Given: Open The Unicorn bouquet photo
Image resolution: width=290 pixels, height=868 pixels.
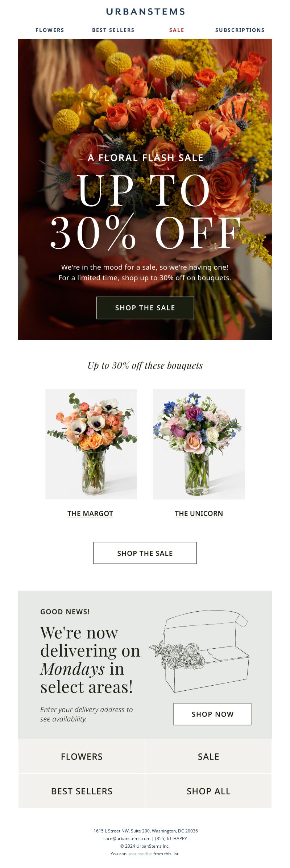Looking at the screenshot, I should (199, 444).
